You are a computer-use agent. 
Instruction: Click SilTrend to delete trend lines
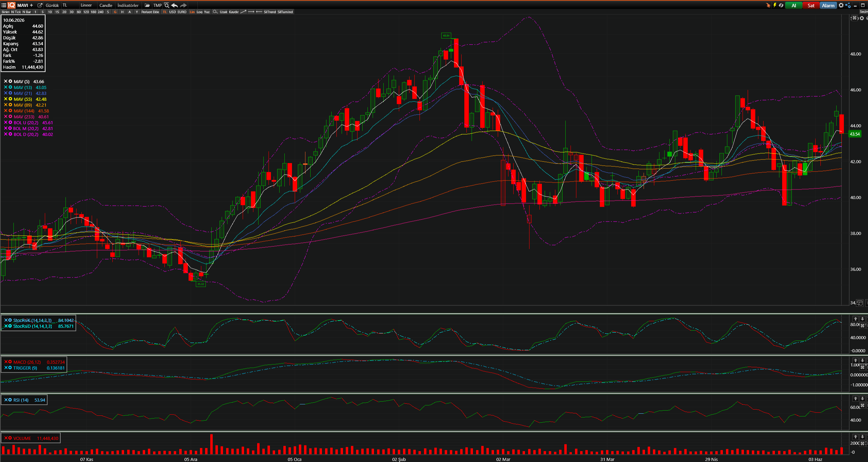click(270, 12)
